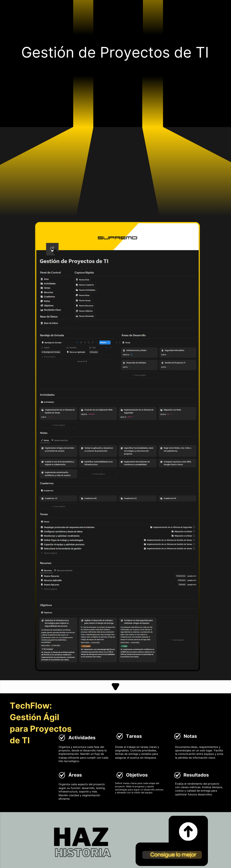The width and height of the screenshot is (231, 868).
Task: Add Nueva página in the Áreas gallery
Action: coord(139,375)
